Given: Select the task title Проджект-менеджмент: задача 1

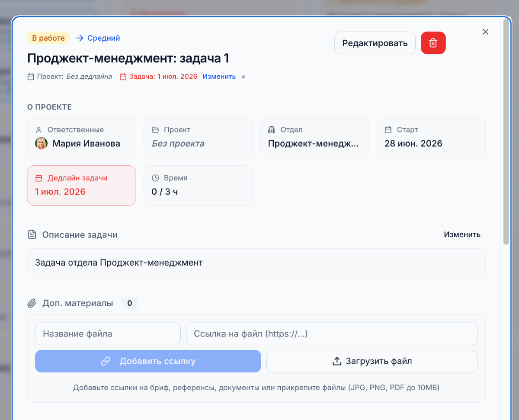Looking at the screenshot, I should point(128,58).
